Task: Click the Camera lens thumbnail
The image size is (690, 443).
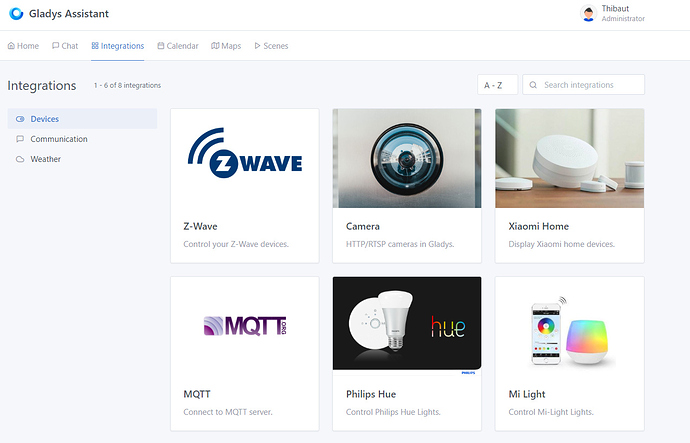Action: click(x=407, y=158)
